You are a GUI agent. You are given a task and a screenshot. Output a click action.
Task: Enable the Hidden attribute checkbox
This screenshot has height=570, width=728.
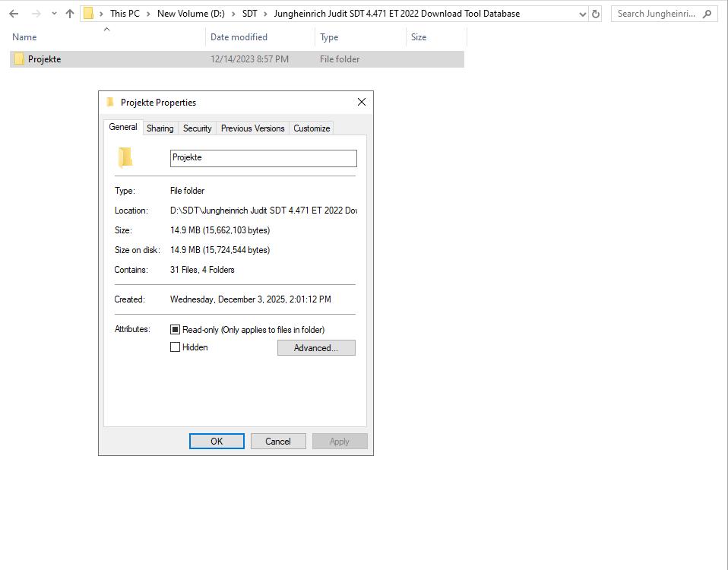[x=175, y=347]
